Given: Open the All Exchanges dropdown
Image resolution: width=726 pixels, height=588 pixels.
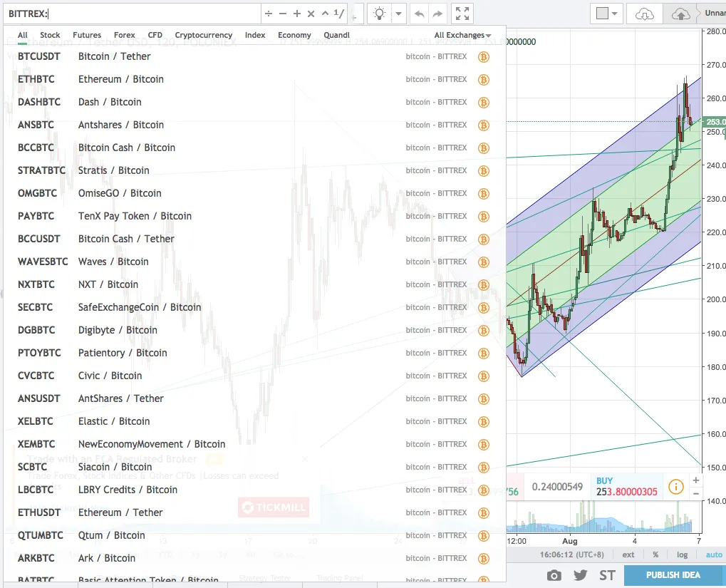Looking at the screenshot, I should (462, 35).
